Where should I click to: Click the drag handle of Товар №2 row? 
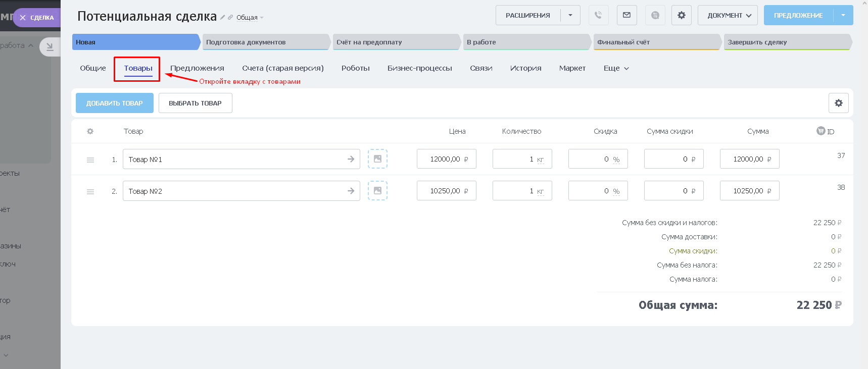(x=90, y=191)
